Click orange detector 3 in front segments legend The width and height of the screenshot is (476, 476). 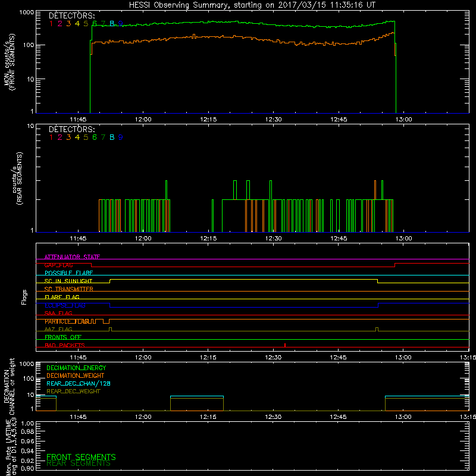(x=68, y=23)
